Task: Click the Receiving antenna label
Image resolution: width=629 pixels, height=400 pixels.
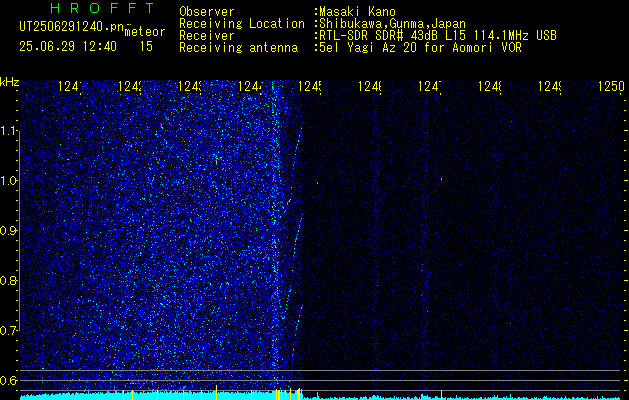Action: tap(238, 48)
